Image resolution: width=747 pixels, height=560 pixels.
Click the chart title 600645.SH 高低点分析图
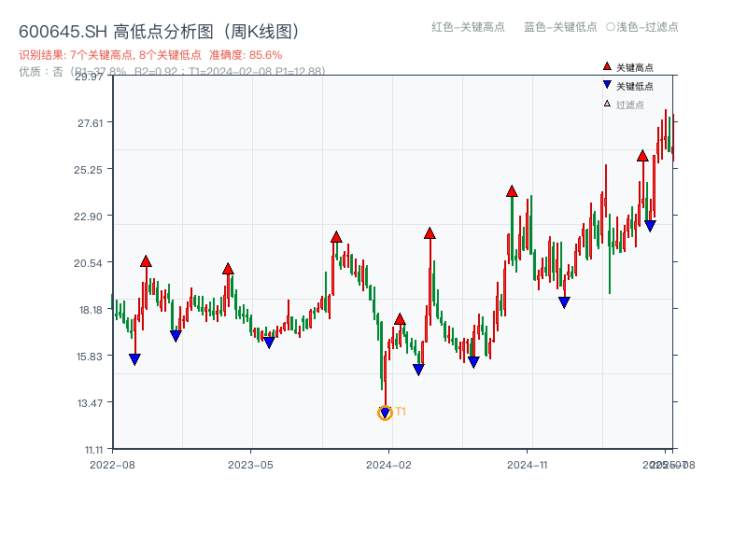160,32
